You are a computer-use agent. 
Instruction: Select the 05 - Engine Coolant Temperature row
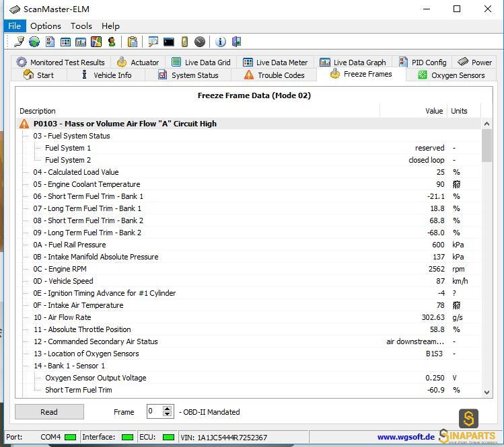(x=249, y=184)
